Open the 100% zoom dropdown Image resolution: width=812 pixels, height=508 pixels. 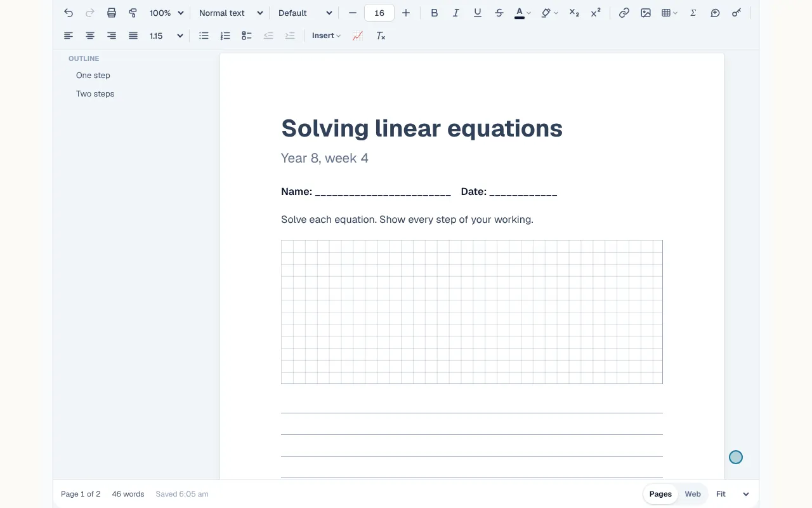click(x=166, y=13)
